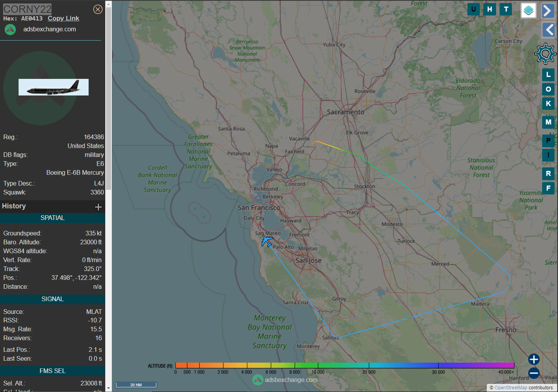Image resolution: width=558 pixels, height=392 pixels.
Task: Click the Boeing E-6B aircraft photo thumbnail
Action: click(x=53, y=87)
